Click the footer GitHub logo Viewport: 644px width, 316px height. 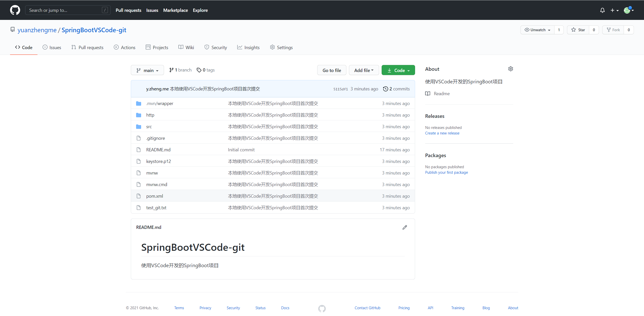(x=322, y=308)
